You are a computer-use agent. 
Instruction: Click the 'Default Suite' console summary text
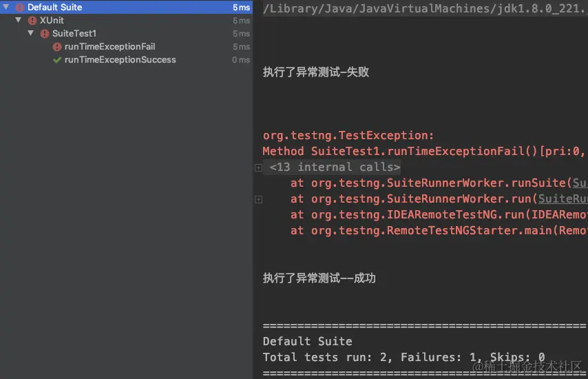[308, 341]
